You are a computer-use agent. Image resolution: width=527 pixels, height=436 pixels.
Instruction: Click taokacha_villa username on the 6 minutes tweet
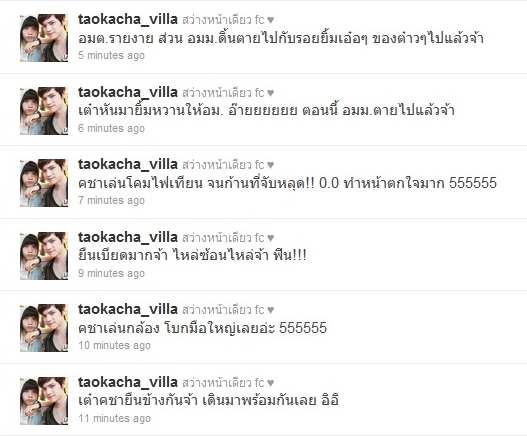pos(128,92)
